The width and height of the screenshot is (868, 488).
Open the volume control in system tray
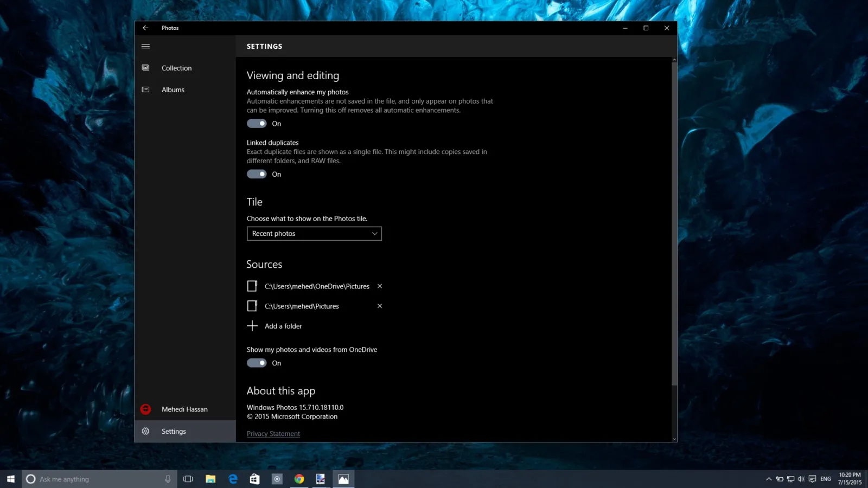(801, 479)
